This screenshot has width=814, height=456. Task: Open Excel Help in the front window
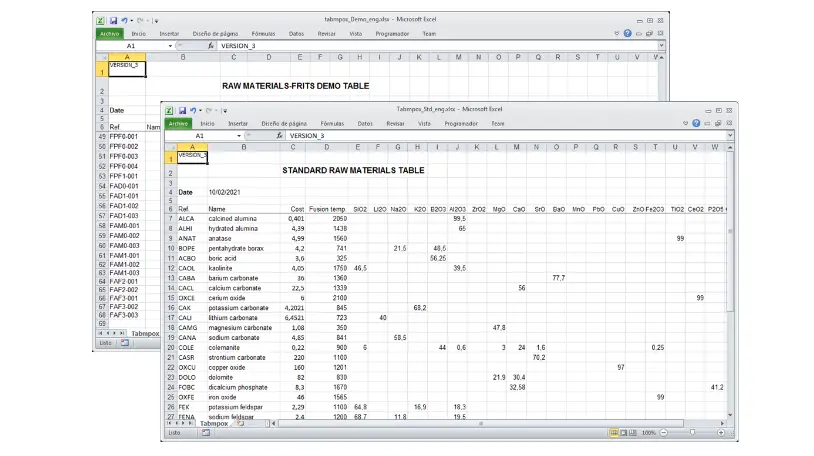pyautogui.click(x=696, y=123)
